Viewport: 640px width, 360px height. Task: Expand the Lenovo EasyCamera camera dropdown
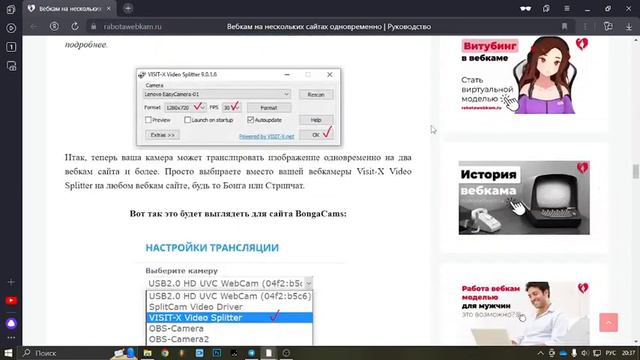pyautogui.click(x=217, y=94)
